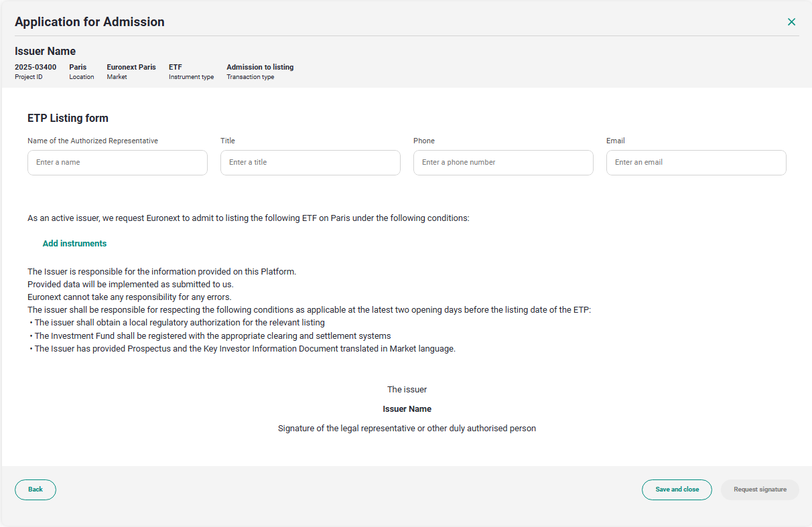Click the Email label above the input
This screenshot has height=527, width=812.
(x=616, y=141)
